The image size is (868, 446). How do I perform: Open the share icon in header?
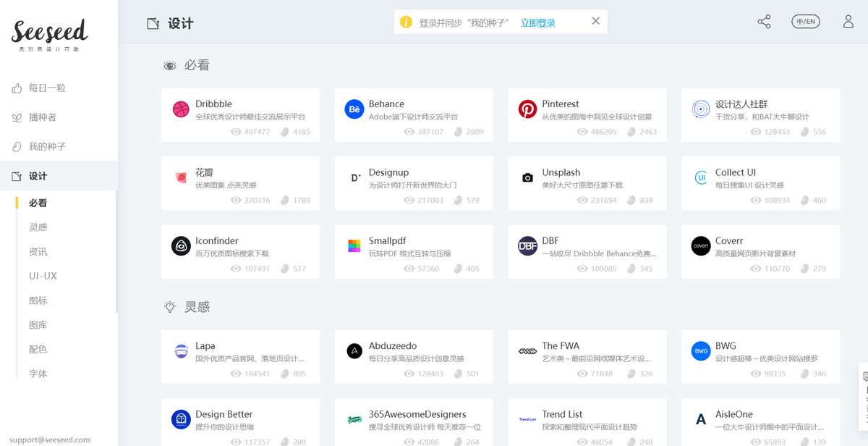click(764, 22)
